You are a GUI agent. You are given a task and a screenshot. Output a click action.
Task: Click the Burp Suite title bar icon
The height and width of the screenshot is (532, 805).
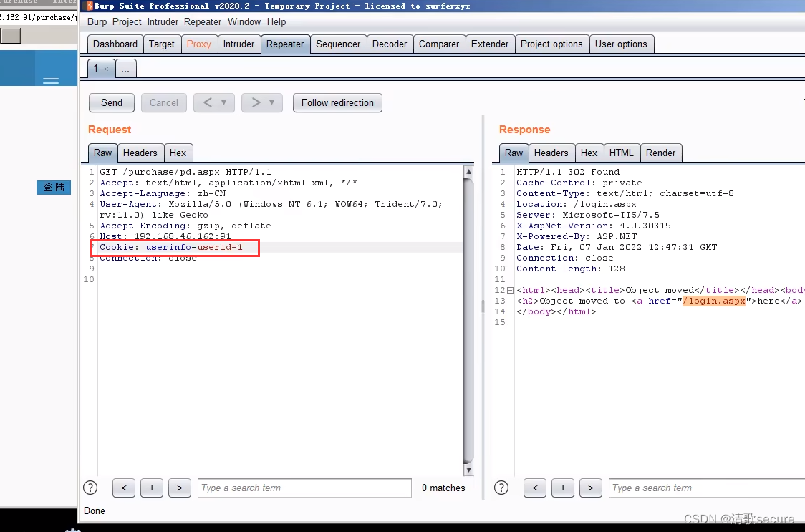(x=90, y=6)
